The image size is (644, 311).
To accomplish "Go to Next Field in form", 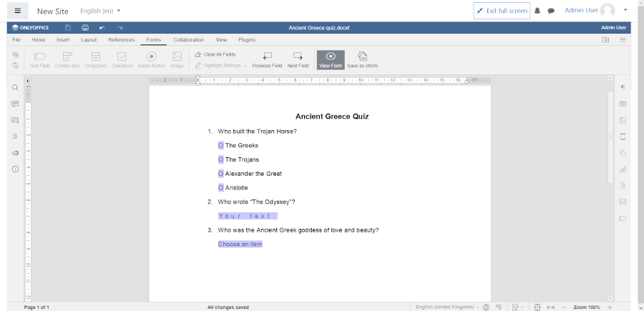I will (298, 59).
